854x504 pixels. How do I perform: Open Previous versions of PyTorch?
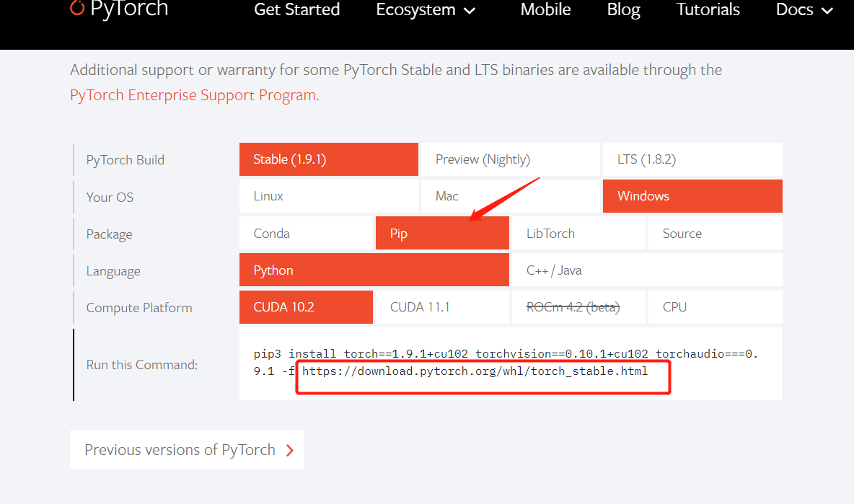click(180, 450)
